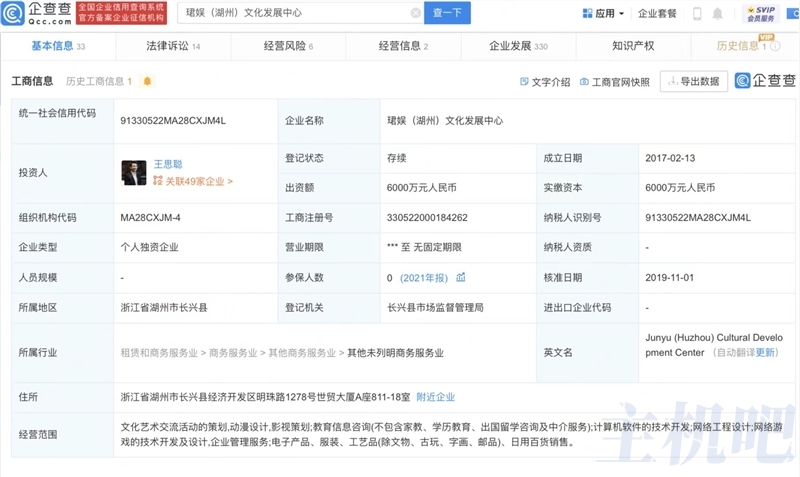The width and height of the screenshot is (800, 477).
Task: Click the info icon next to 历史信息
Action: 776,46
